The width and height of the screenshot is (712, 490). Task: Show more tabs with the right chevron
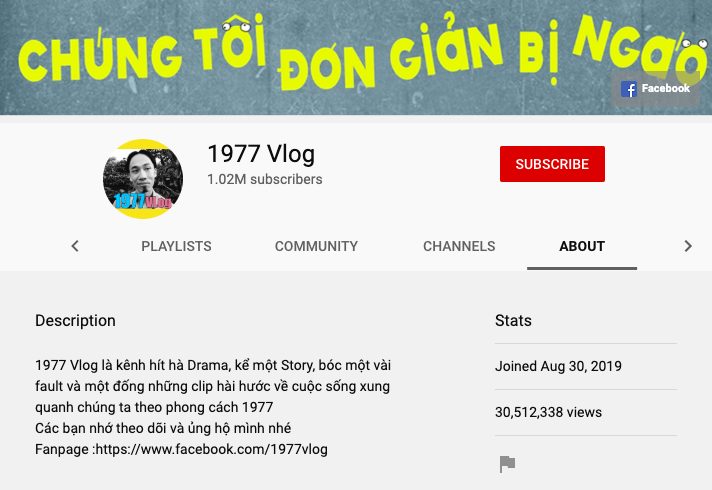688,246
